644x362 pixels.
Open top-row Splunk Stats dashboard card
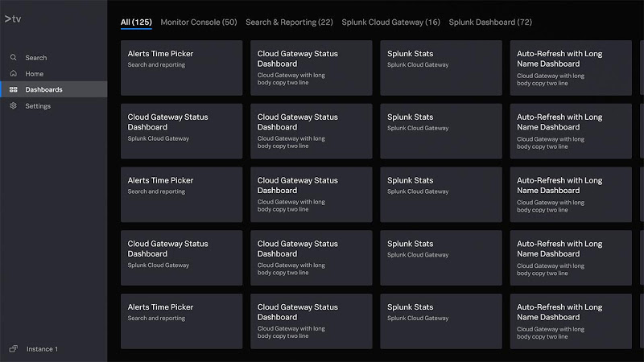click(x=441, y=68)
